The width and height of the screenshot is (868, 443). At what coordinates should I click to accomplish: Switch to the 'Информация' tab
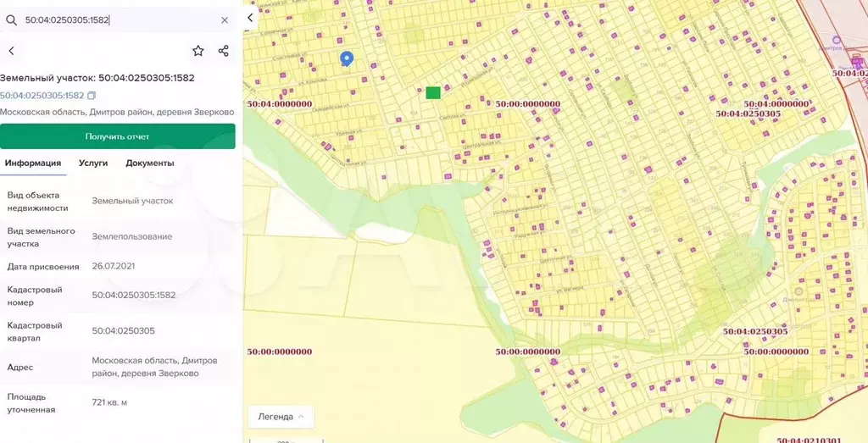click(33, 163)
